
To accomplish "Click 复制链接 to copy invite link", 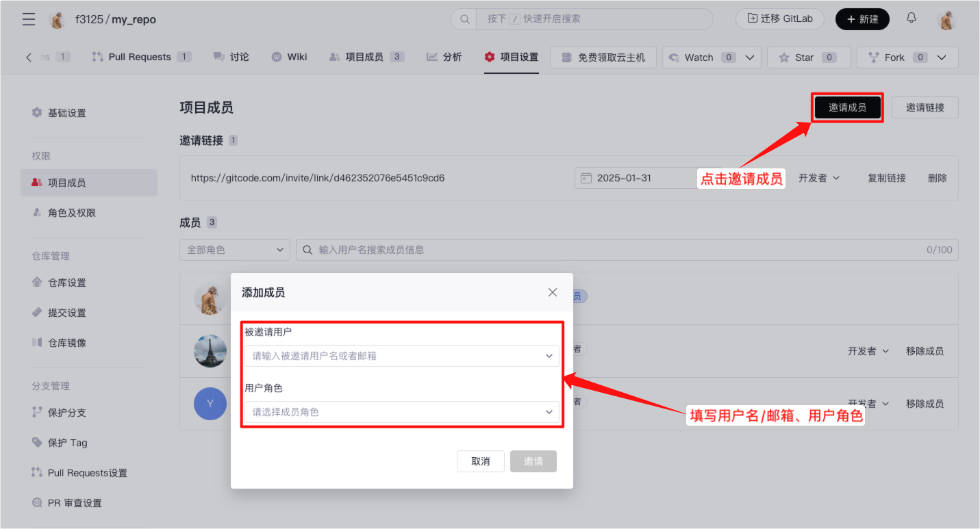I will (886, 178).
